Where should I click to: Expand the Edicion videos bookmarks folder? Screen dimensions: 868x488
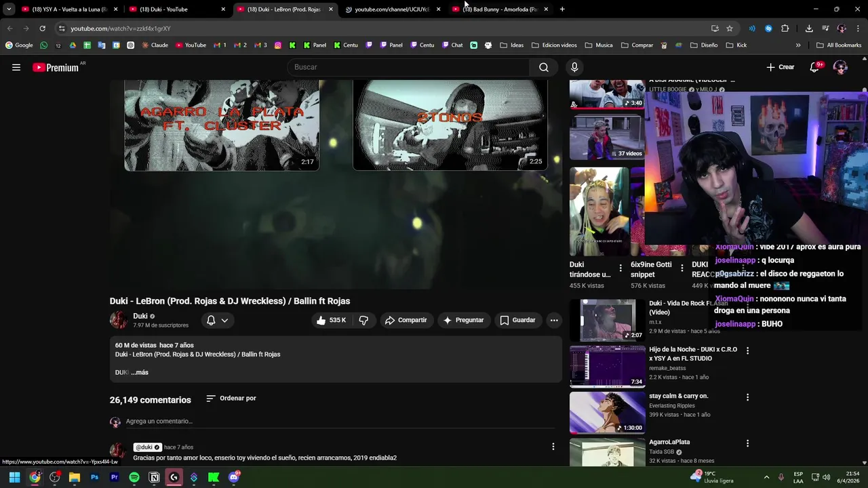point(554,45)
